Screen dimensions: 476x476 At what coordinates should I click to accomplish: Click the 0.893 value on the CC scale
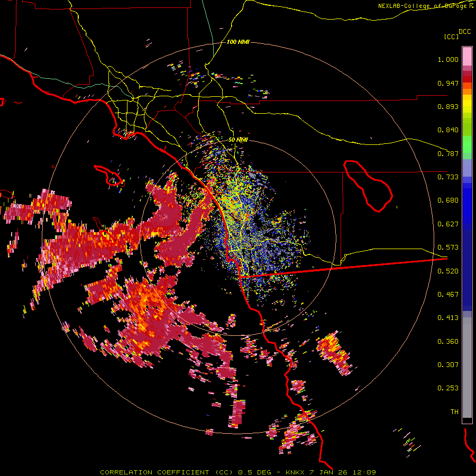pos(448,106)
